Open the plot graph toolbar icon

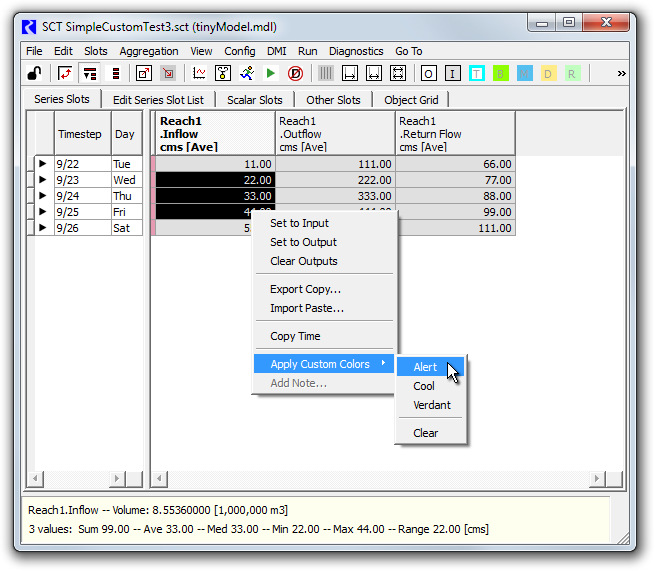(199, 74)
